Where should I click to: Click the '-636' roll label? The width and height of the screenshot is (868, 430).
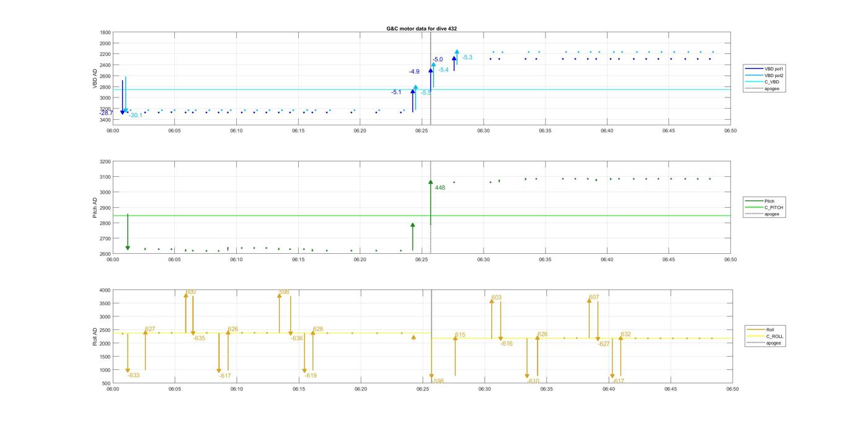pos(296,339)
